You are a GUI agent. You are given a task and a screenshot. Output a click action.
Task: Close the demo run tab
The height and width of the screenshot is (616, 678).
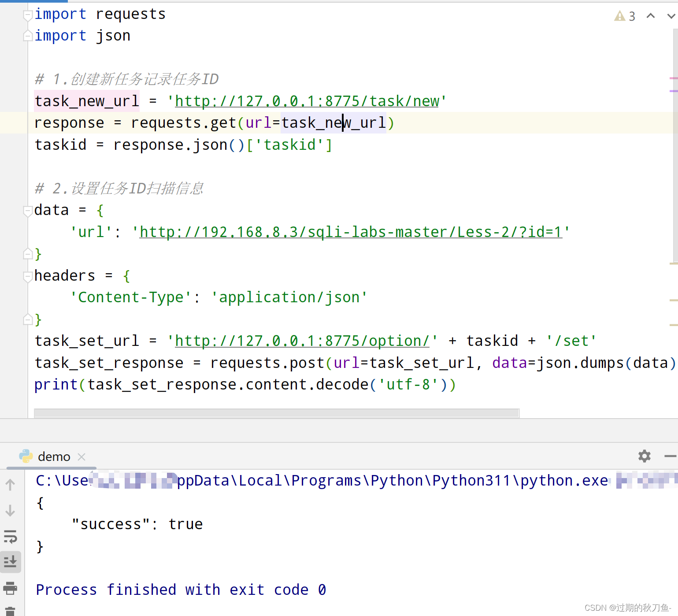(82, 457)
